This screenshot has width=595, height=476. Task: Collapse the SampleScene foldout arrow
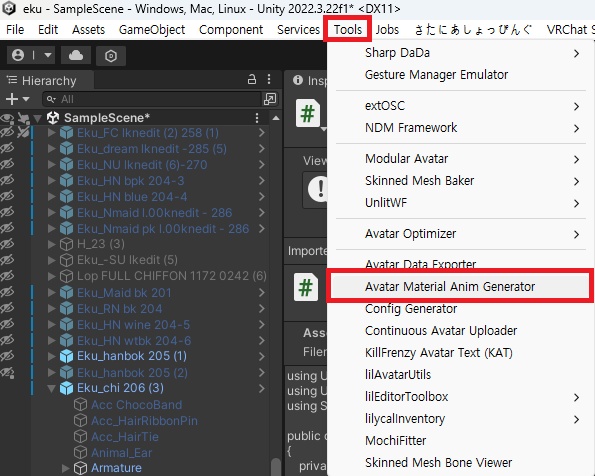pyautogui.click(x=38, y=118)
